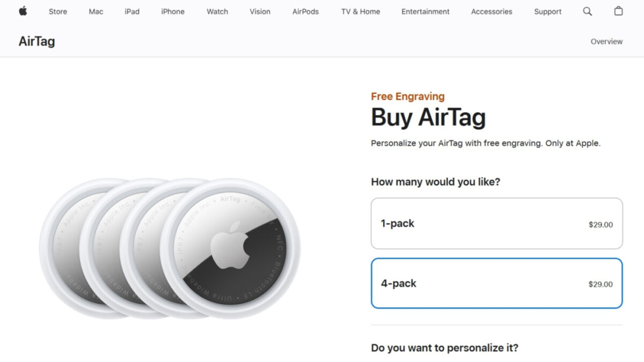Open the shopping bag icon
Screen dimensions: 644x362
point(618,11)
